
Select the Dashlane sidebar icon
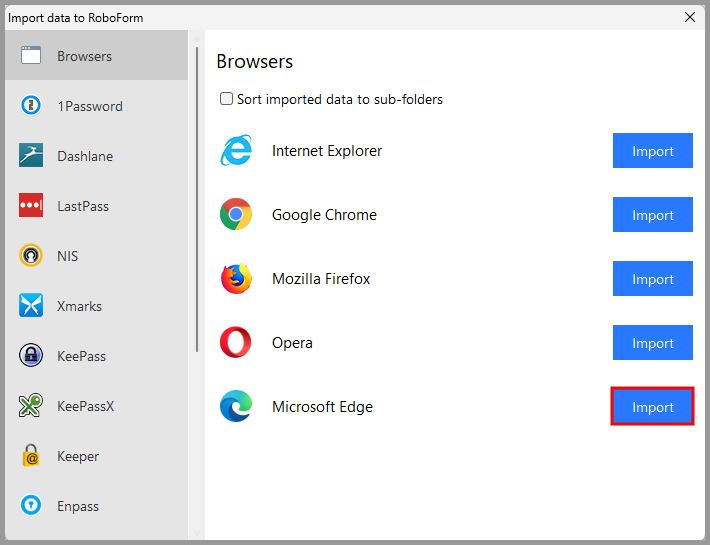coord(31,156)
